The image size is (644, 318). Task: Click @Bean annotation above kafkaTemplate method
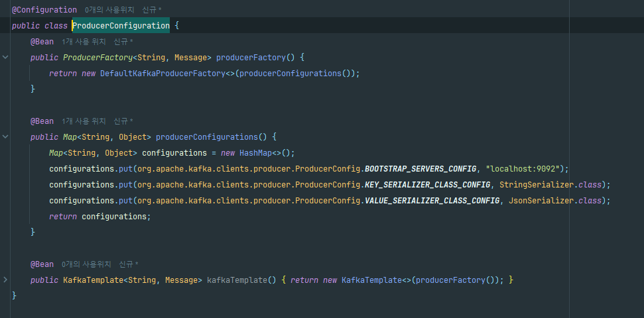pyautogui.click(x=42, y=264)
